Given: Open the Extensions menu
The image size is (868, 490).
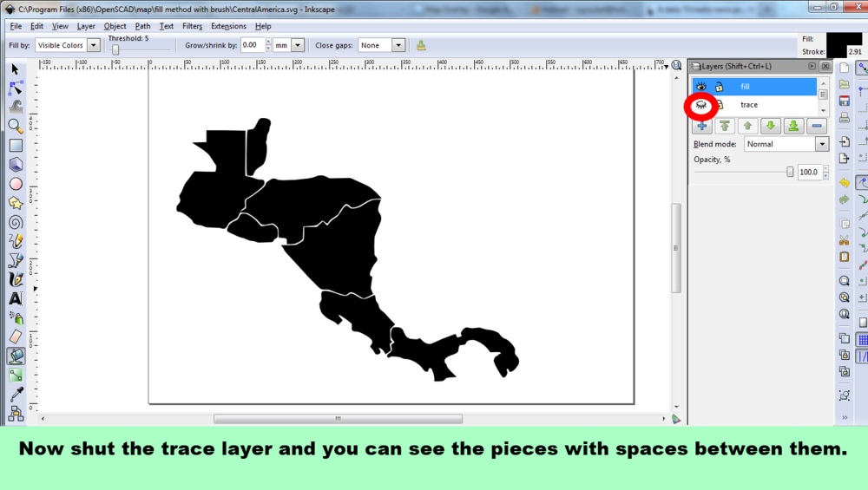Looking at the screenshot, I should pyautogui.click(x=228, y=26).
